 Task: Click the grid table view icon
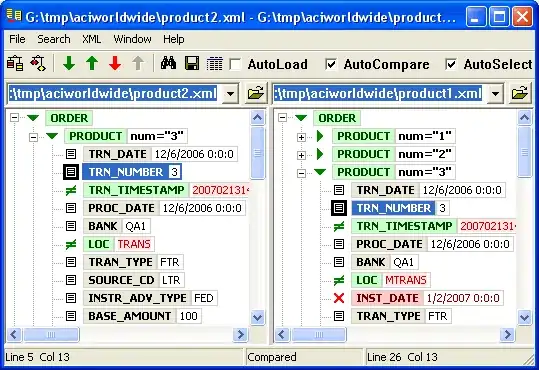point(214,64)
